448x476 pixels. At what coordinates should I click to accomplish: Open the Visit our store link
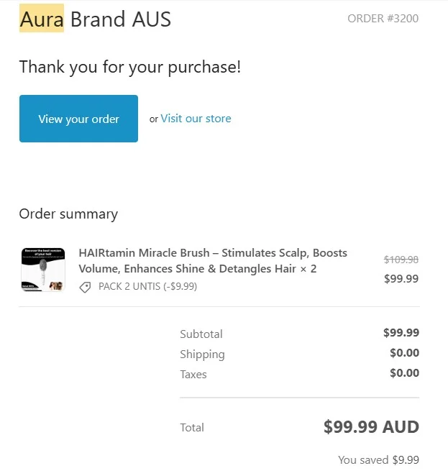196,119
